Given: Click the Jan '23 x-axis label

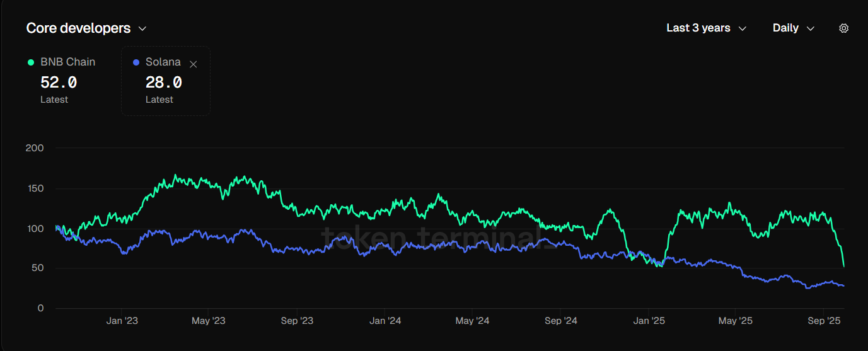Looking at the screenshot, I should click(x=122, y=321).
